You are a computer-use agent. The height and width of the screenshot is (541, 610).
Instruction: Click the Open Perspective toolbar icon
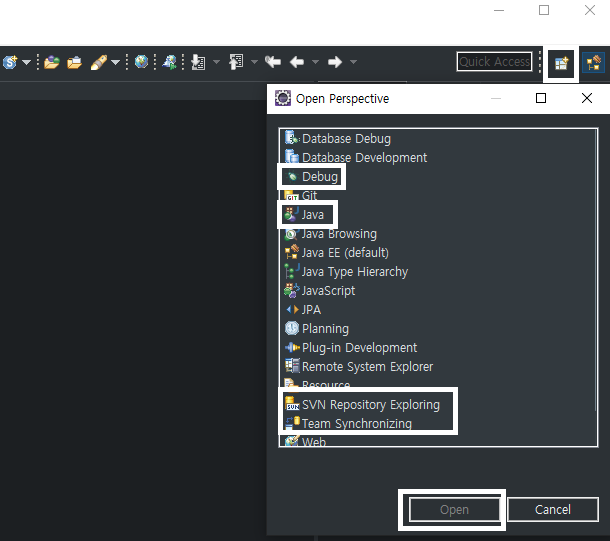(x=561, y=63)
